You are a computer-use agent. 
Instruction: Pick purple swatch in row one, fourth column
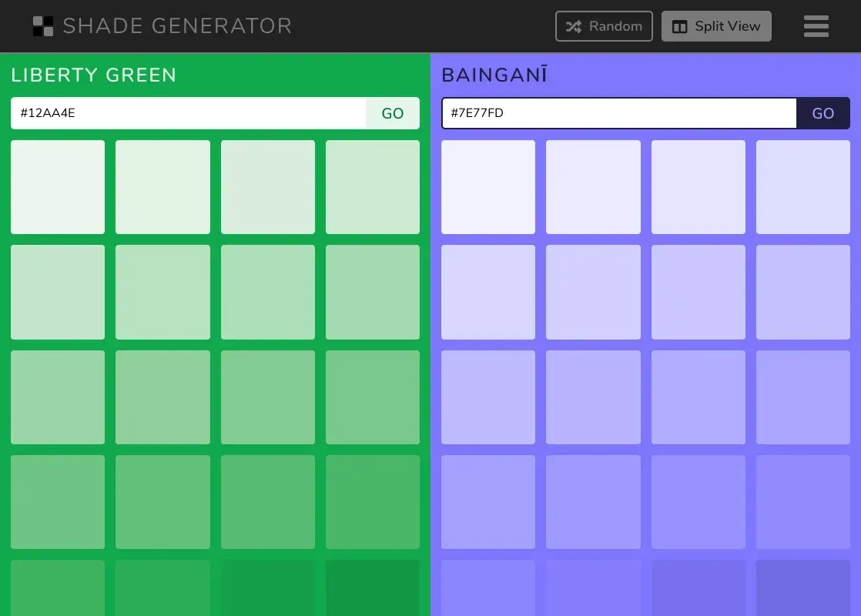803,187
